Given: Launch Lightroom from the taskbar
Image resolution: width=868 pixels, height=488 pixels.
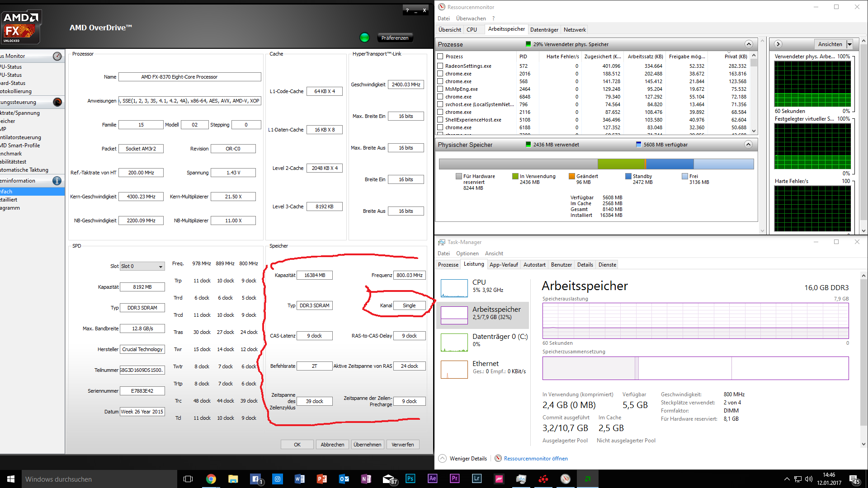Looking at the screenshot, I should pos(477,479).
